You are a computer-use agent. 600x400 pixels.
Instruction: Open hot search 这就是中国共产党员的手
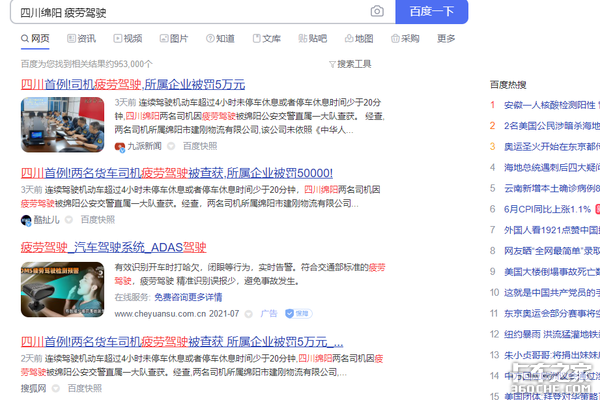[x=551, y=293]
